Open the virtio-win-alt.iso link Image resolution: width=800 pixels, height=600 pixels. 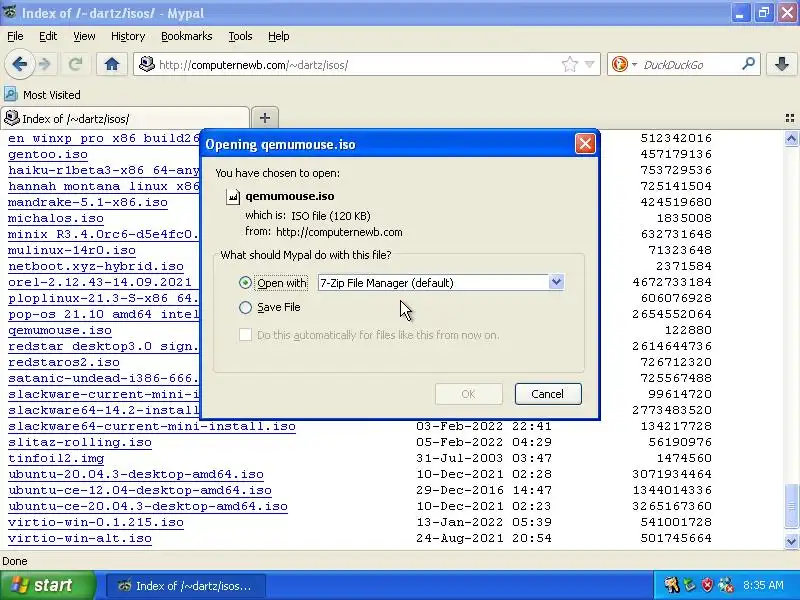[80, 538]
